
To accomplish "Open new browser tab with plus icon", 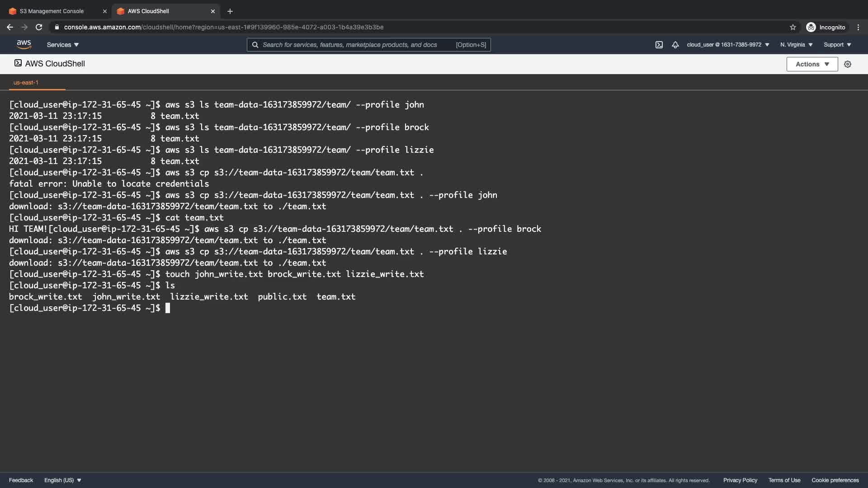I will 230,11.
